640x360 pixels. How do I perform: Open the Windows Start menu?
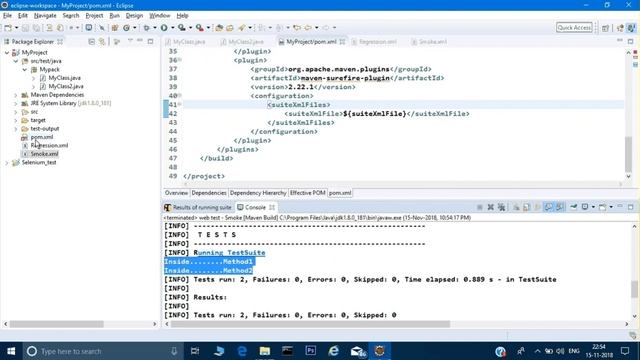11,351
